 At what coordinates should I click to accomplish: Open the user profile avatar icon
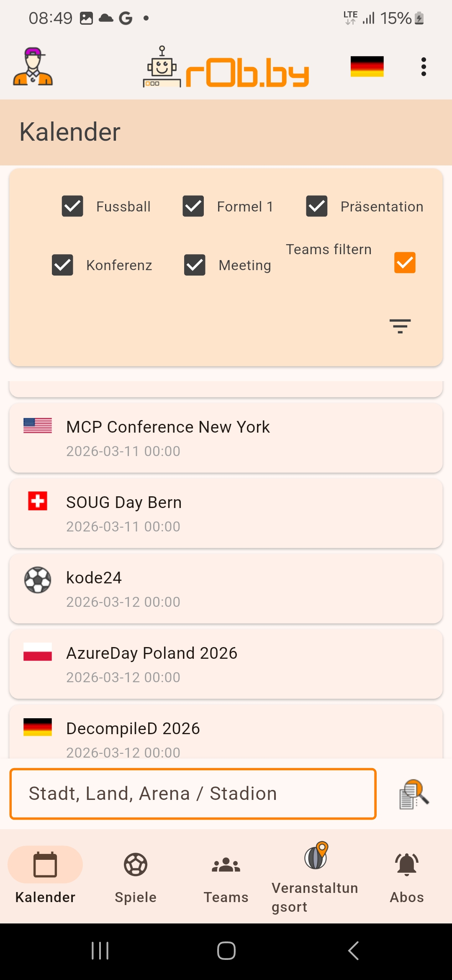coord(33,67)
